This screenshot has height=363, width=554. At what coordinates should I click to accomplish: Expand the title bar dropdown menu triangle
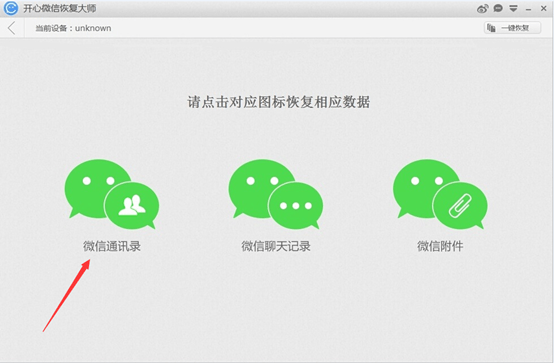tap(513, 8)
